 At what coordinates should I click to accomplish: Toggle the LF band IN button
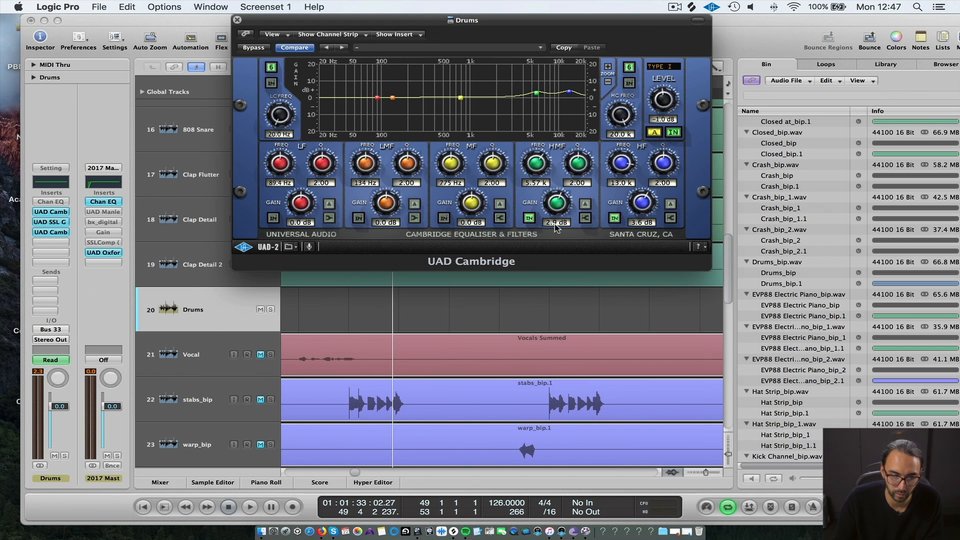pyautogui.click(x=272, y=217)
